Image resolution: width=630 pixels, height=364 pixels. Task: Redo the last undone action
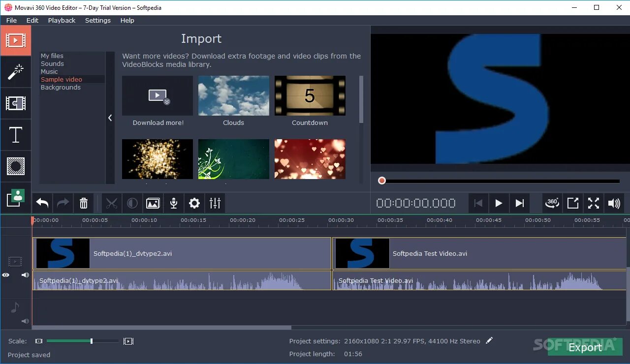point(63,203)
